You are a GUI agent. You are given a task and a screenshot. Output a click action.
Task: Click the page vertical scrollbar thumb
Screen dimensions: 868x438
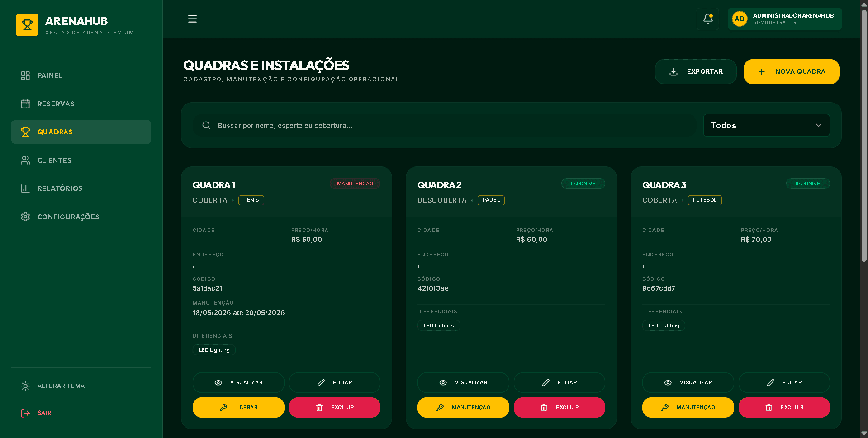pos(864,136)
